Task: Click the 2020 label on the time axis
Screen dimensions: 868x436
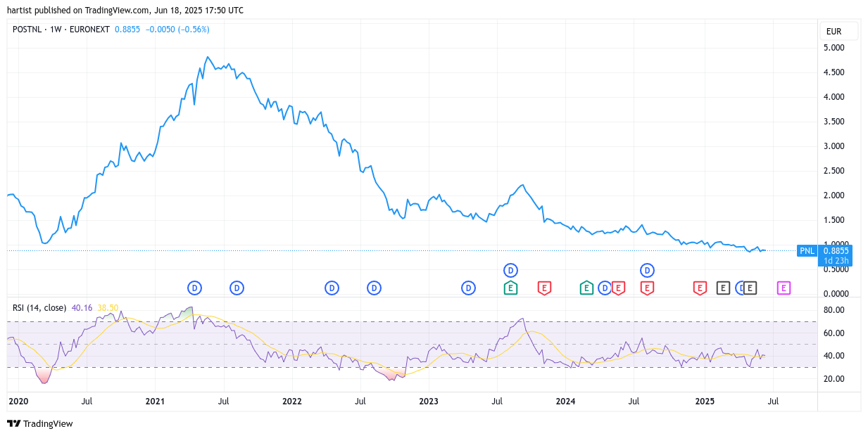Action: pyautogui.click(x=18, y=402)
